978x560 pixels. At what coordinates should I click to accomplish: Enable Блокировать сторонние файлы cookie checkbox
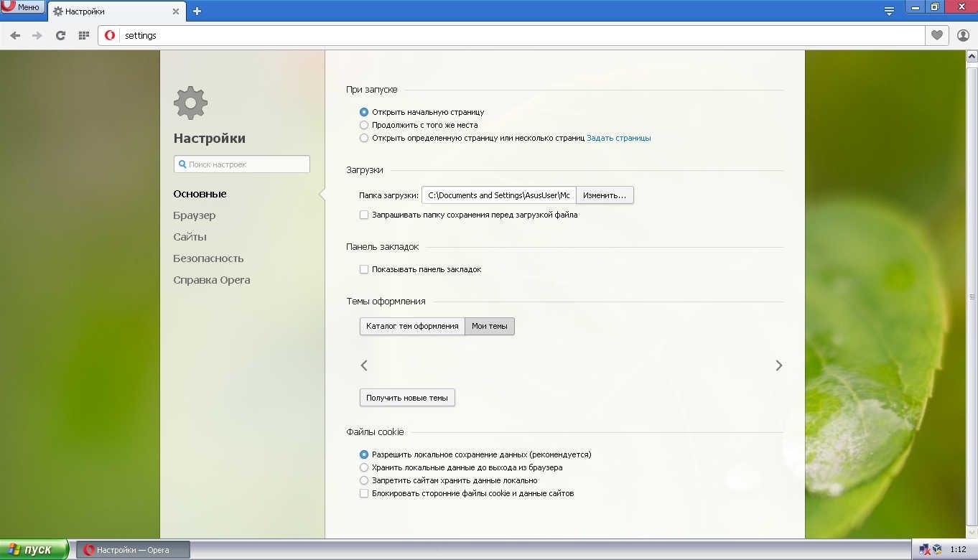click(364, 493)
